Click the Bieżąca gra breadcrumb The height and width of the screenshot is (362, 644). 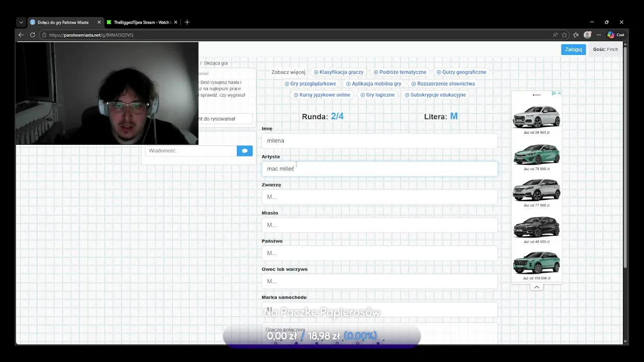point(216,63)
